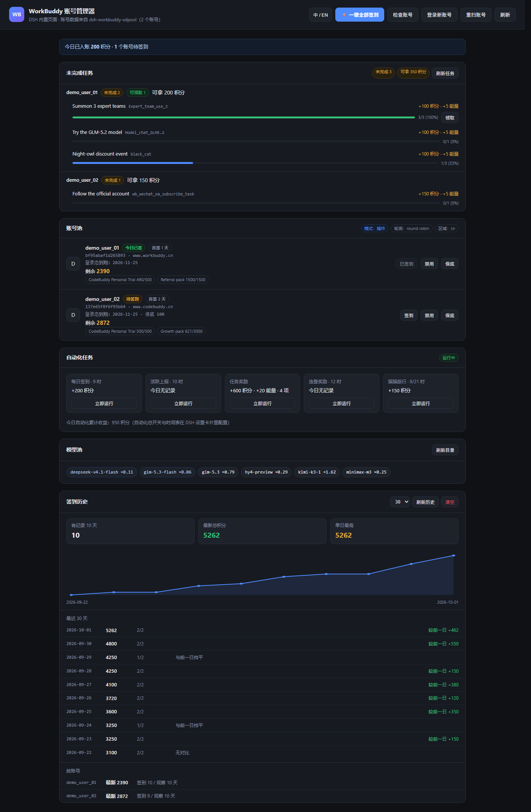Screen dimensions: 531x812
Task: Run 每日签到 task with 立即运行
Action: click(x=104, y=403)
